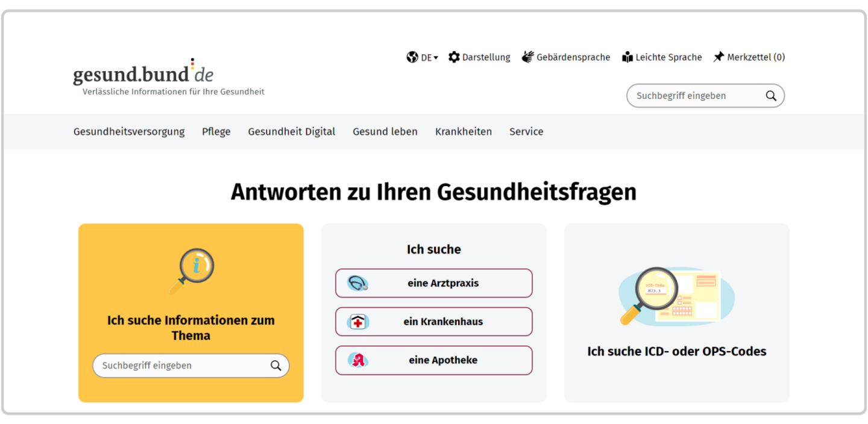Click the header search magnifier icon
Screen dimensions: 868x424
click(771, 96)
